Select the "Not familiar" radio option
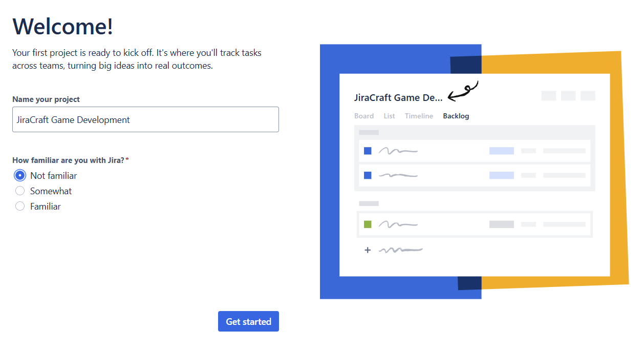 [x=20, y=176]
